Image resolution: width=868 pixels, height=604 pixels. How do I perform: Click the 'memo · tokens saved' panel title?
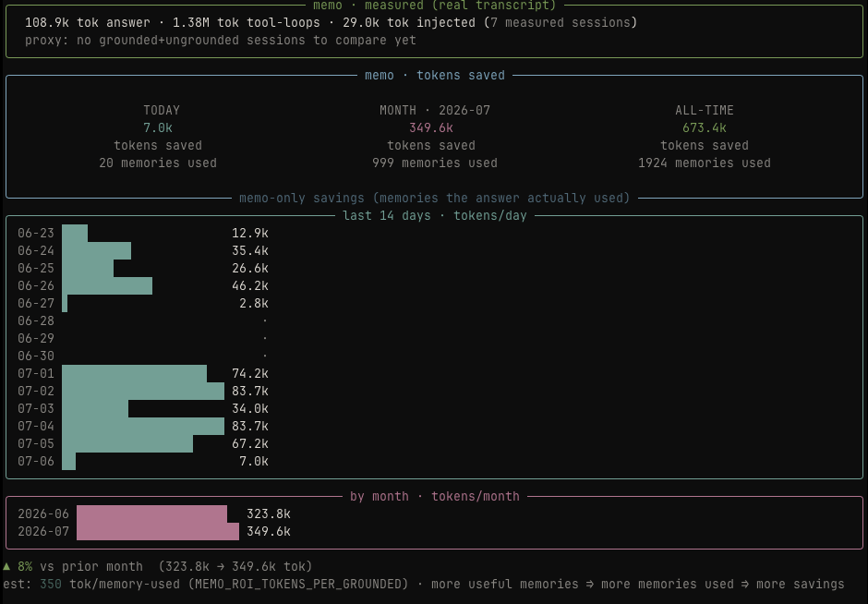coord(435,76)
